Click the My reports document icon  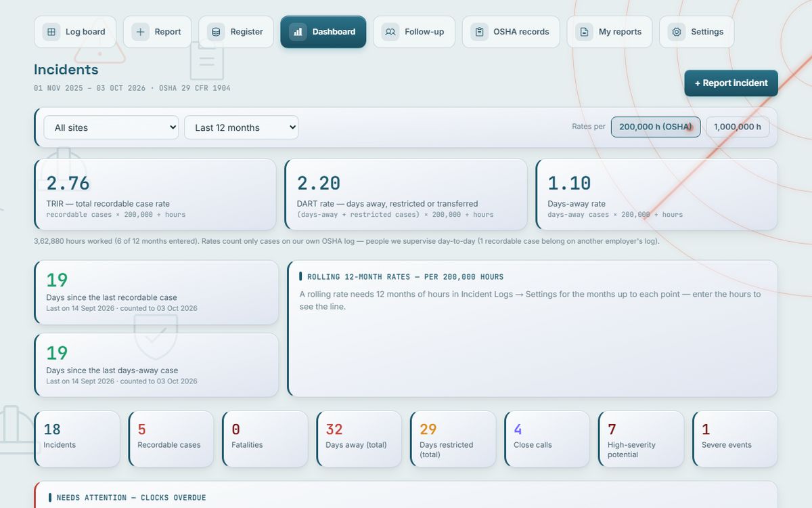tap(584, 32)
